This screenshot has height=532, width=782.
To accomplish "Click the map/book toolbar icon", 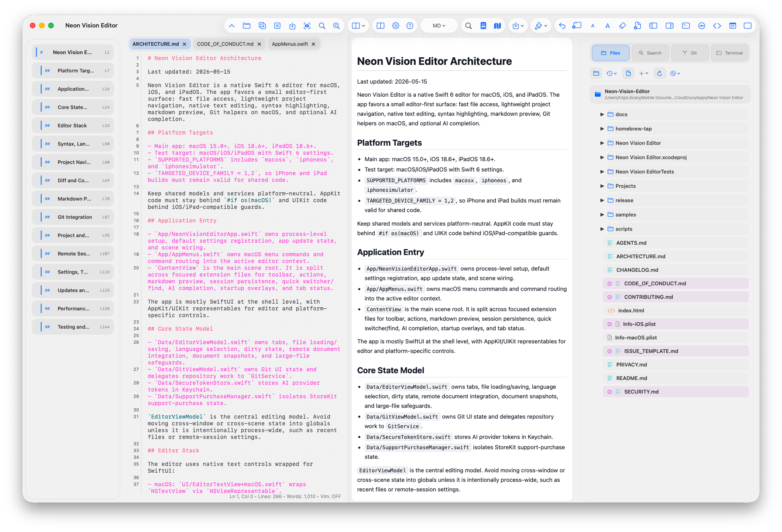I will pyautogui.click(x=497, y=26).
